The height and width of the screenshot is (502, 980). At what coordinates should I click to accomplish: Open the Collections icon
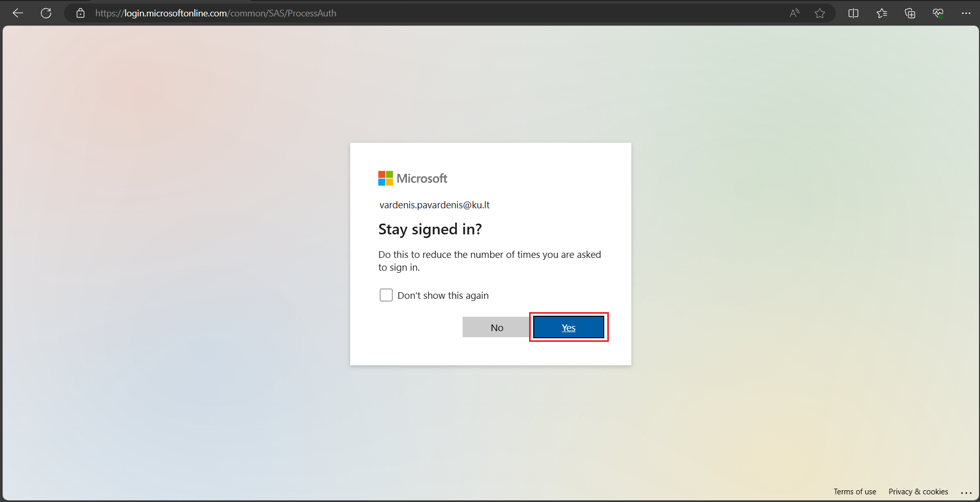coord(910,13)
